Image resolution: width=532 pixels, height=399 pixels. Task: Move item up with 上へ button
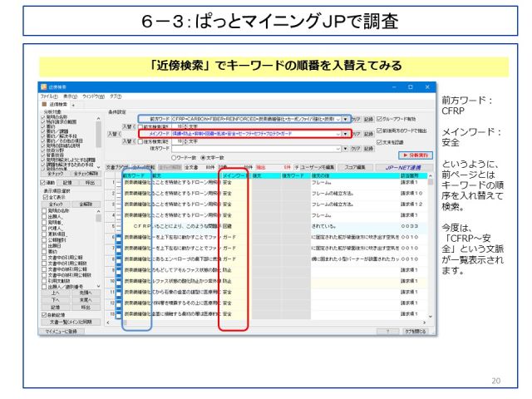pyautogui.click(x=56, y=293)
